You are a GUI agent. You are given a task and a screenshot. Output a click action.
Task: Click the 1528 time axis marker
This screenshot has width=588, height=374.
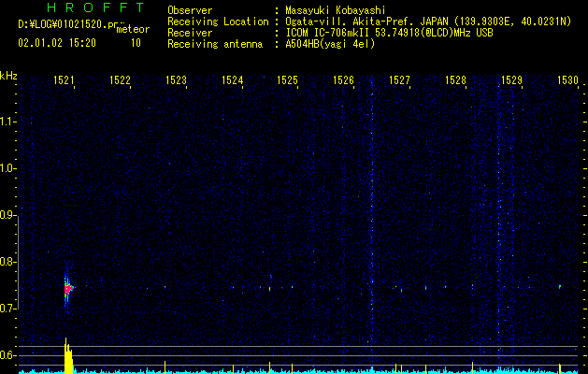click(x=455, y=80)
